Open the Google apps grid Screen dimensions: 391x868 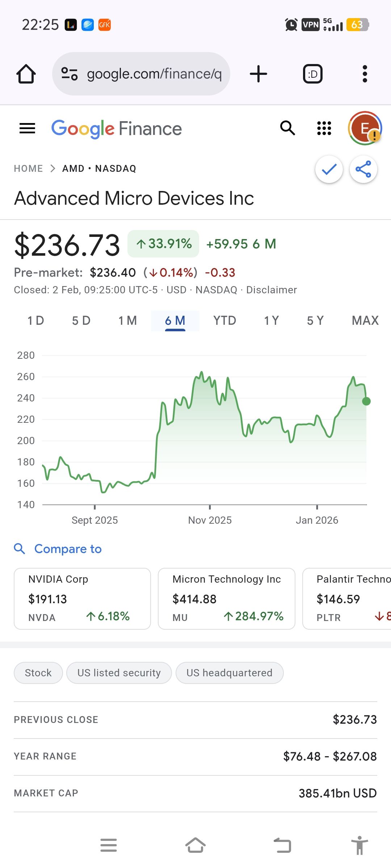(324, 128)
